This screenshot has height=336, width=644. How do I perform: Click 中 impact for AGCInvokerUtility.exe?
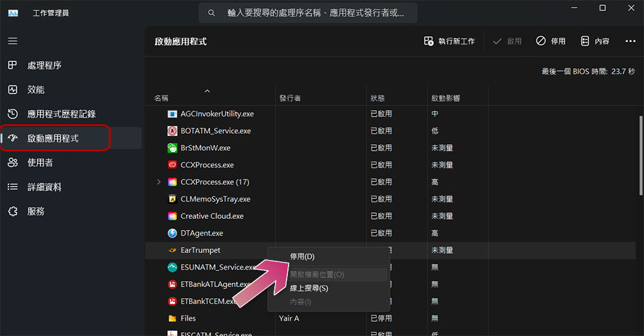pos(435,114)
